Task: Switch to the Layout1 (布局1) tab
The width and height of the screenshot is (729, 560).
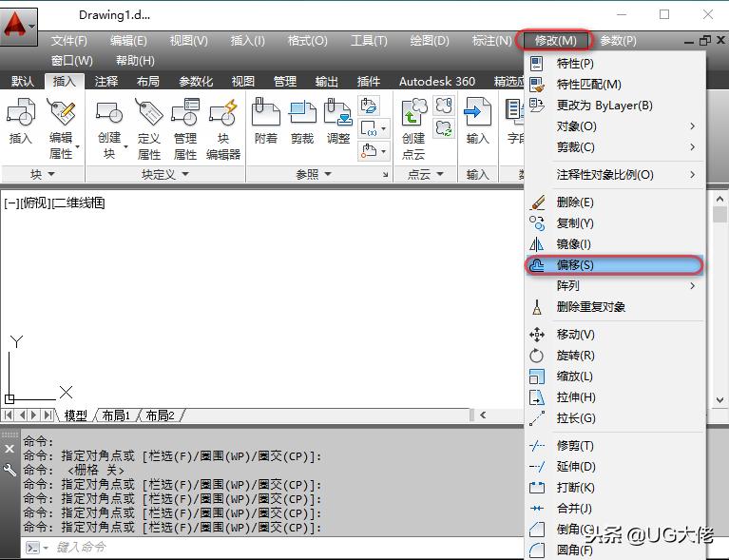Action: [x=116, y=415]
